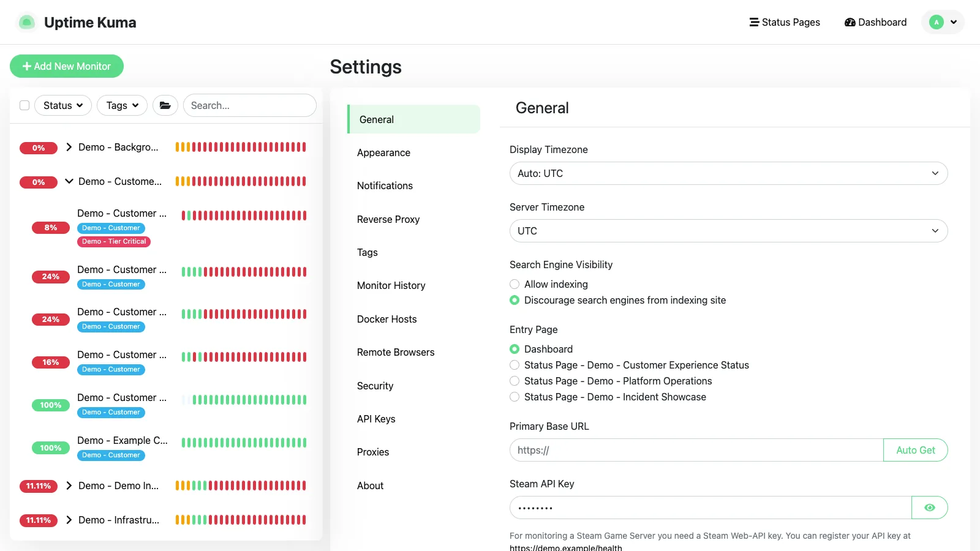Click heartbeat bar of Demo - Example C...
980x551 pixels.
coord(244,443)
